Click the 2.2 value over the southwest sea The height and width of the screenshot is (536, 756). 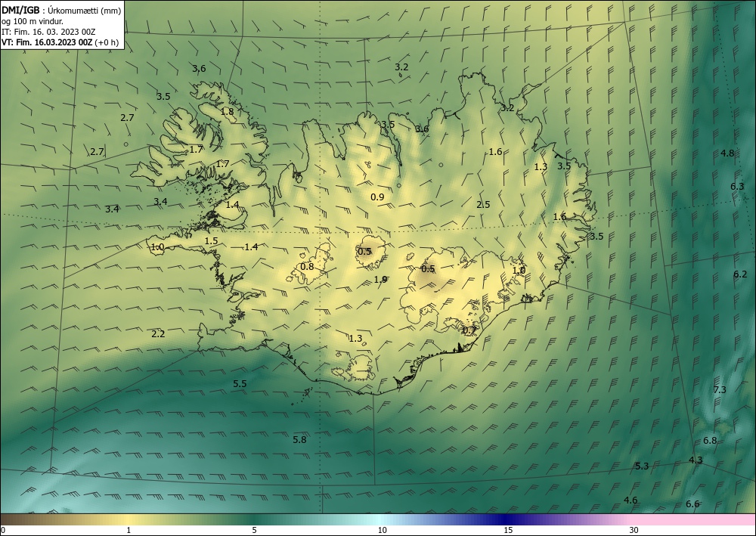[158, 333]
